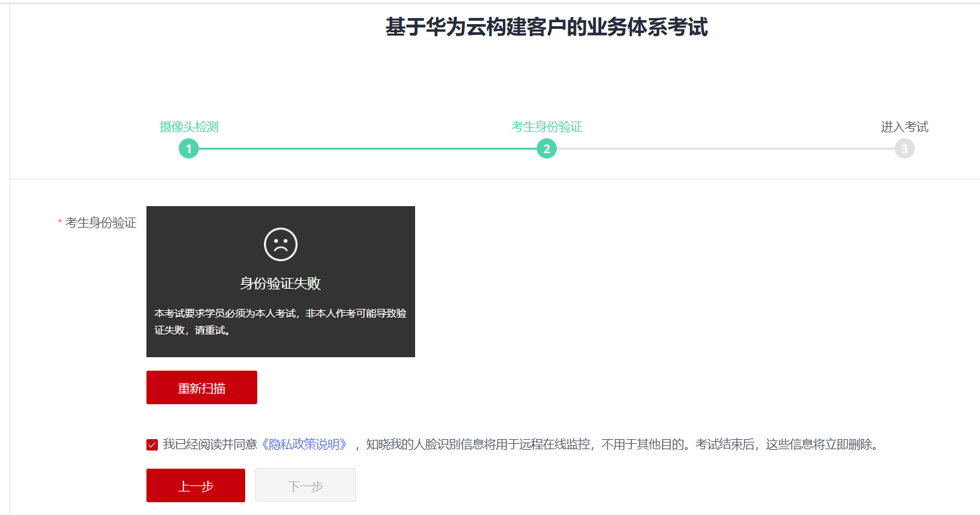Click the exam title 基于华为云构建客户的业务体系考试
This screenshot has height=515, width=980.
click(x=547, y=28)
